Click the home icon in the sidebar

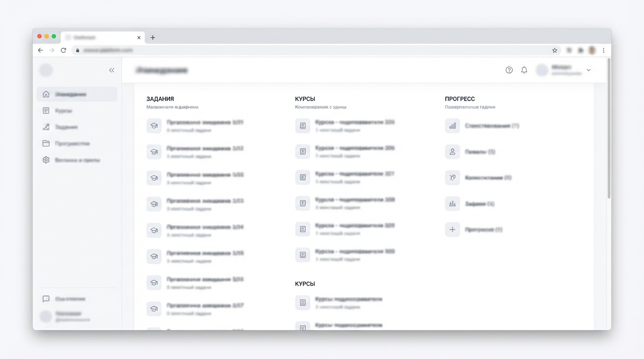coord(46,94)
